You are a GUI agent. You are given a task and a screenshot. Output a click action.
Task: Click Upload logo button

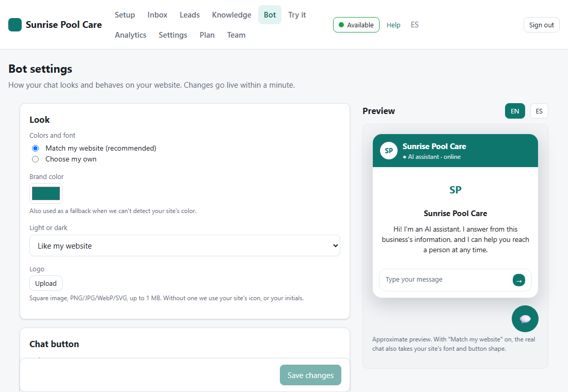pyautogui.click(x=45, y=283)
